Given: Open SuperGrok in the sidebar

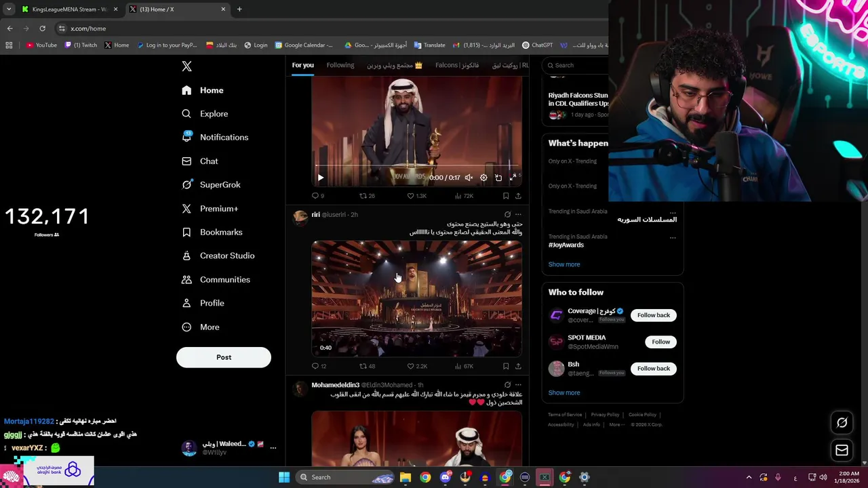Looking at the screenshot, I should point(211,184).
